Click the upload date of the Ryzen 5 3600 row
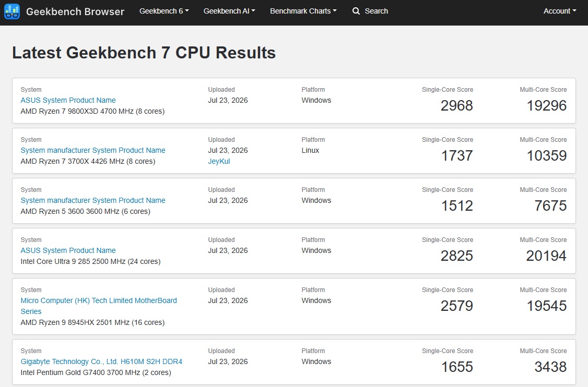 pos(228,200)
